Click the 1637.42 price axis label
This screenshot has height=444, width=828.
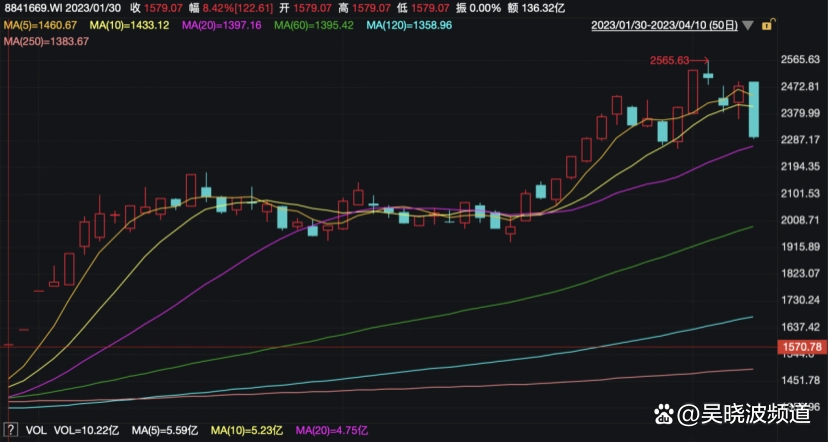[800, 327]
